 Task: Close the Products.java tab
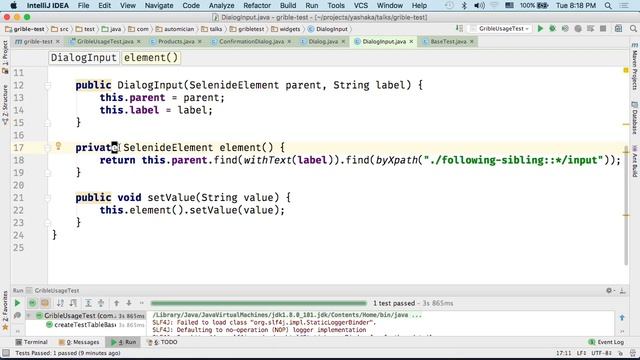pyautogui.click(x=200, y=42)
